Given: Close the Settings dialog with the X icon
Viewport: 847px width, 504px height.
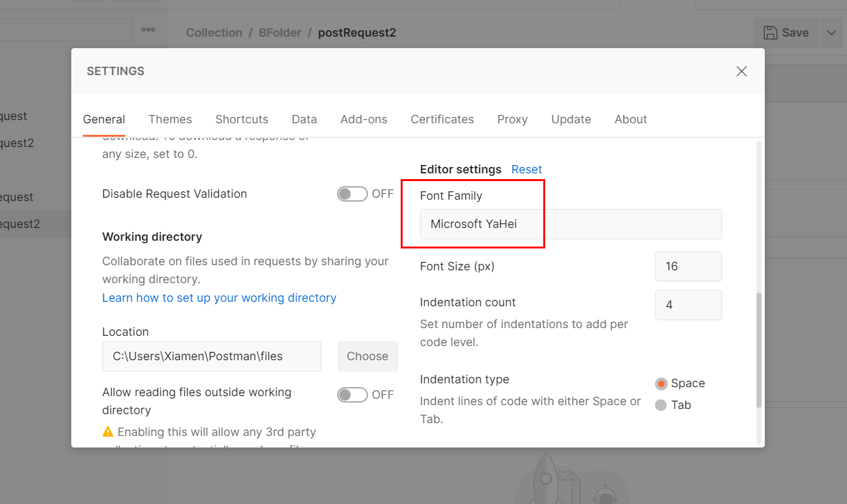Looking at the screenshot, I should (x=742, y=71).
